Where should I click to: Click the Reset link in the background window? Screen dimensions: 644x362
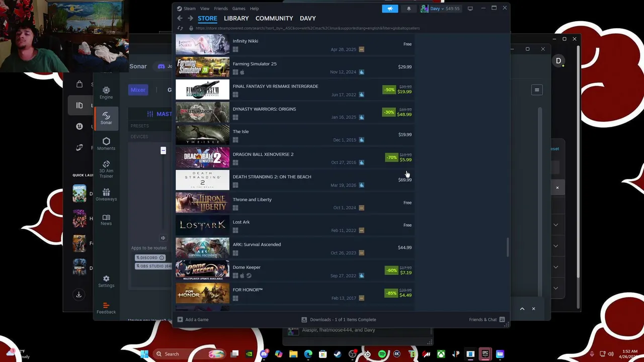554,149
